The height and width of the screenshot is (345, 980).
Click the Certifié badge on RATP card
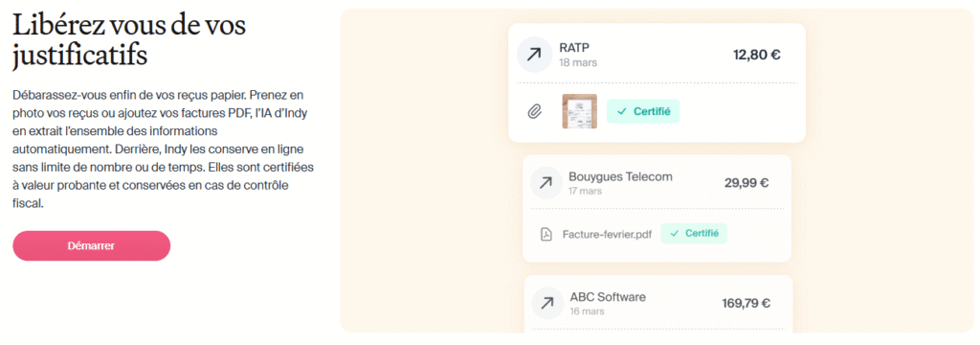[643, 111]
